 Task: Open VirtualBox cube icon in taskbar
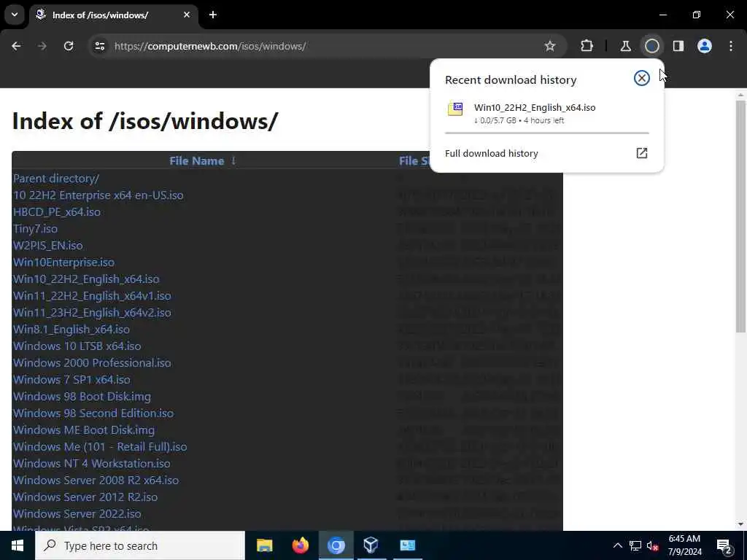coord(371,545)
